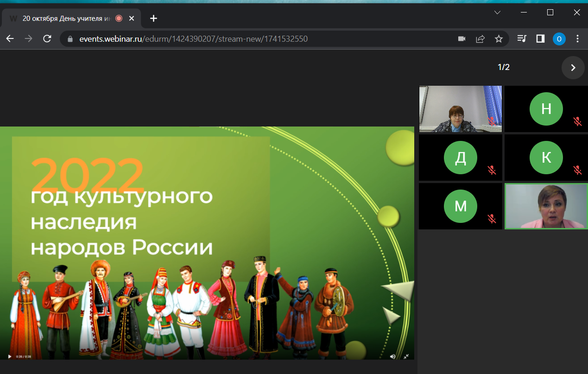
Task: Open participant tile with letter Д
Action: coord(461,158)
